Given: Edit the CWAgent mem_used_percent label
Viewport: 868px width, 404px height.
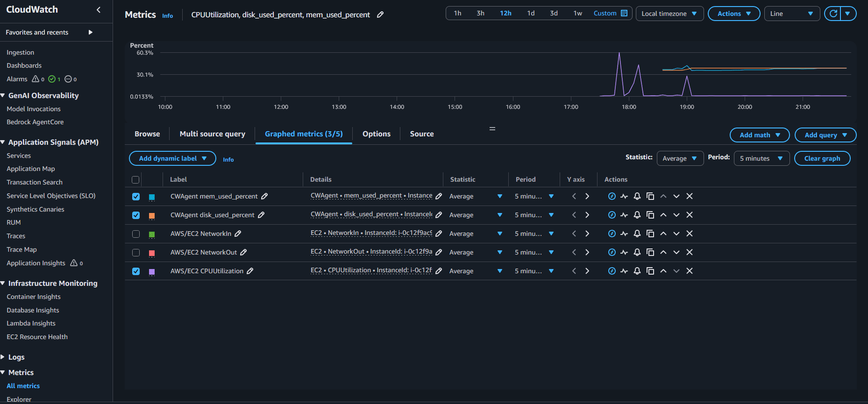Looking at the screenshot, I should click(264, 196).
